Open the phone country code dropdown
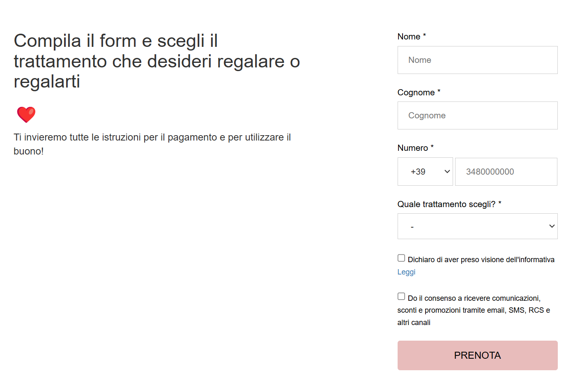 coord(425,171)
